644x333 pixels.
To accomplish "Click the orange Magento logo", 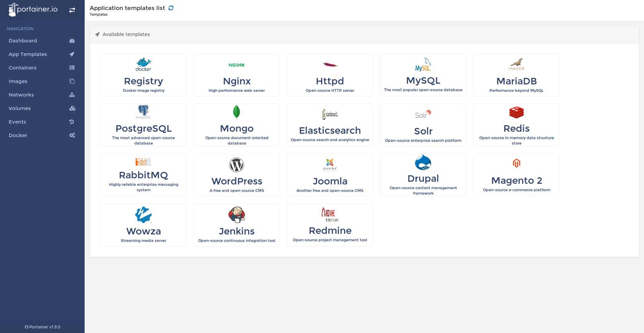I will tap(516, 163).
